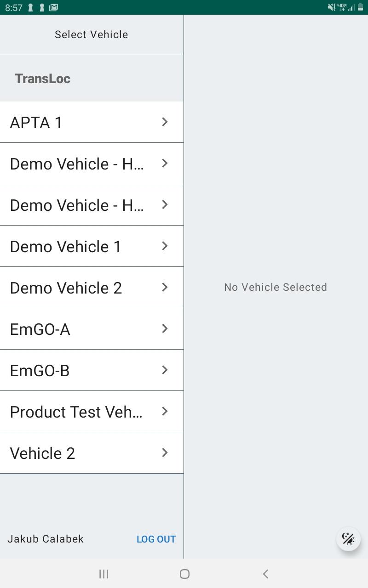This screenshot has height=588, width=368.
Task: Tap the LOG OUT link
Action: click(156, 539)
